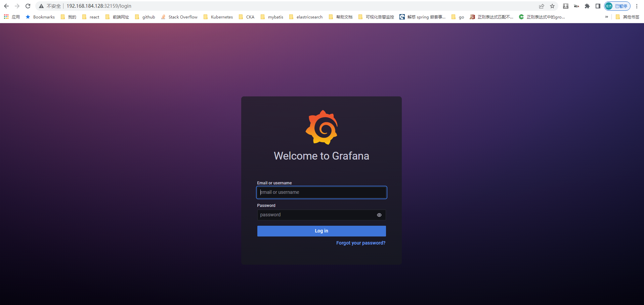Viewport: 644px width, 305px height.
Task: Click the address bar URL
Action: click(x=99, y=6)
